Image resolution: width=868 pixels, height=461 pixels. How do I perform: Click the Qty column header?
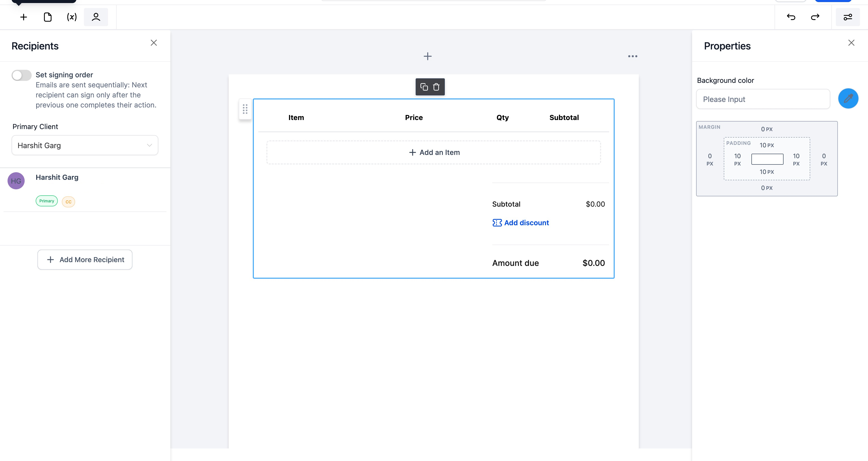click(x=502, y=118)
